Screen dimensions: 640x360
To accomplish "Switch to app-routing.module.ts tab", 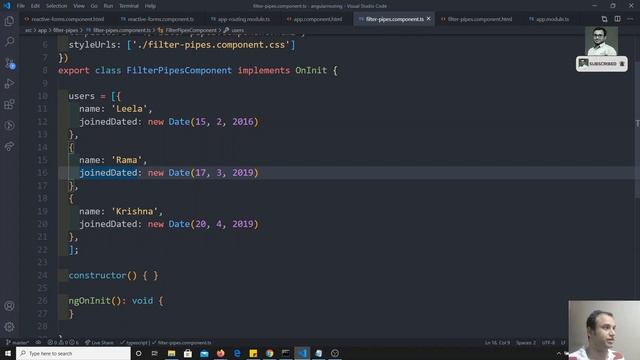I will 240,19.
